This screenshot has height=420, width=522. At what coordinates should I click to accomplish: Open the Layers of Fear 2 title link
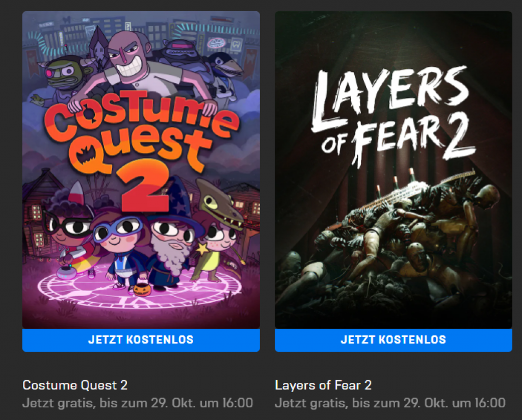[x=323, y=385]
